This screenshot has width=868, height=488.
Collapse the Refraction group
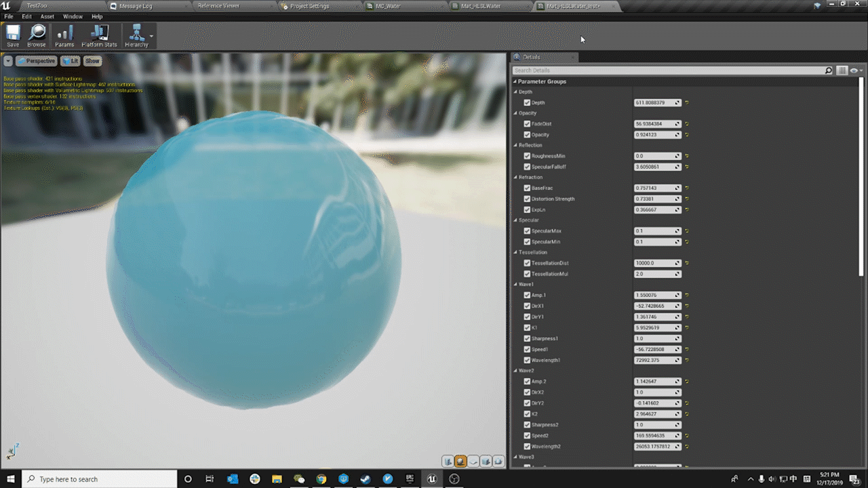pos(515,177)
